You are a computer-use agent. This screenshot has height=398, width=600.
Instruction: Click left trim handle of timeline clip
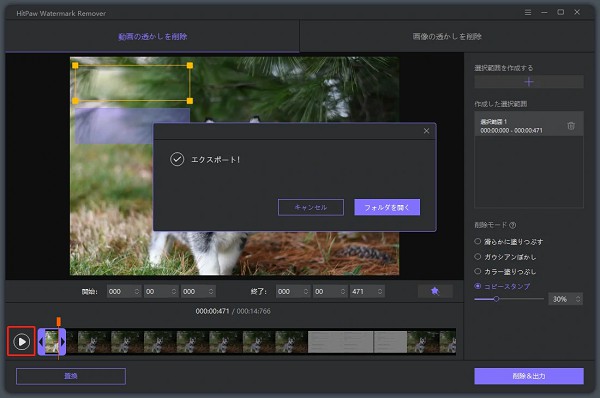[41, 342]
